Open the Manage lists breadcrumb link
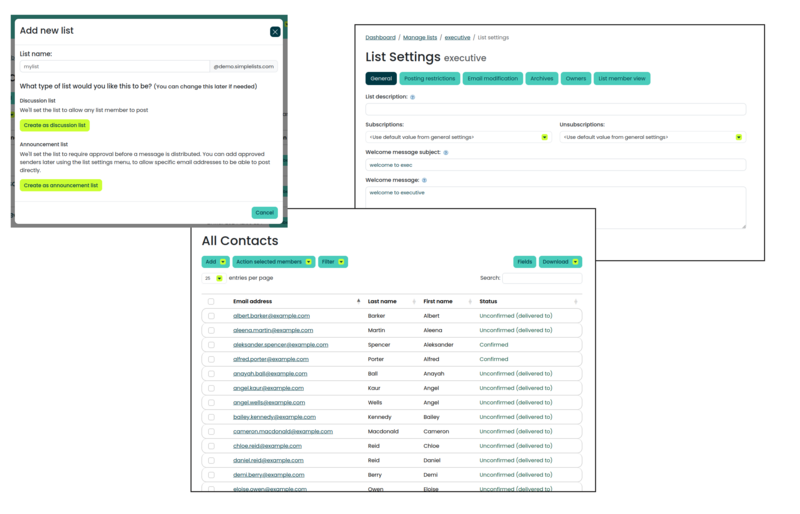The width and height of the screenshot is (800, 514). coord(420,37)
